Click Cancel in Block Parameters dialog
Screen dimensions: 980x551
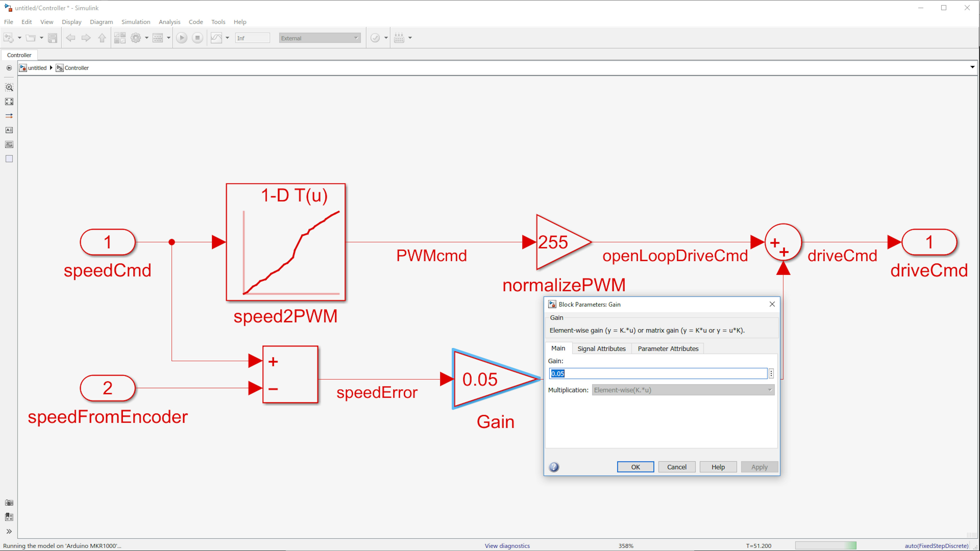coord(677,467)
